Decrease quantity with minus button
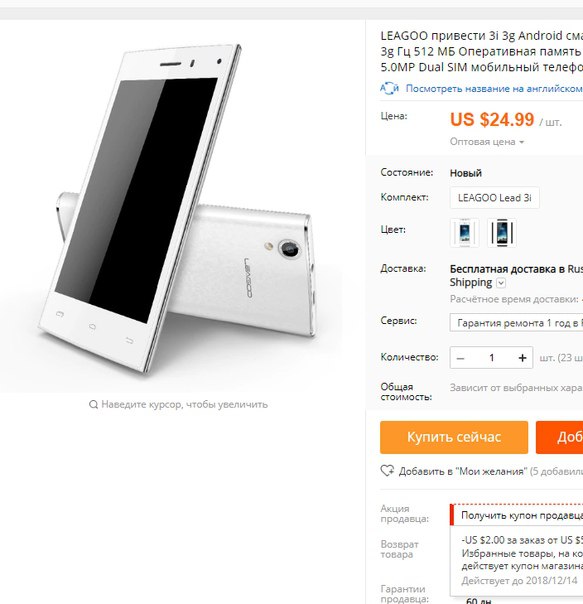The width and height of the screenshot is (583, 604). 460,358
